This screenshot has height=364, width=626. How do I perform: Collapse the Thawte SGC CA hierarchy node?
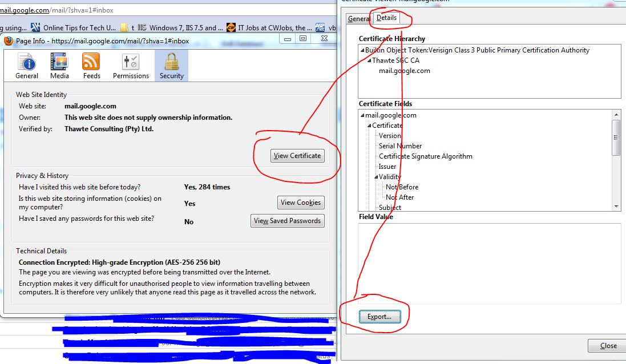pyautogui.click(x=369, y=60)
